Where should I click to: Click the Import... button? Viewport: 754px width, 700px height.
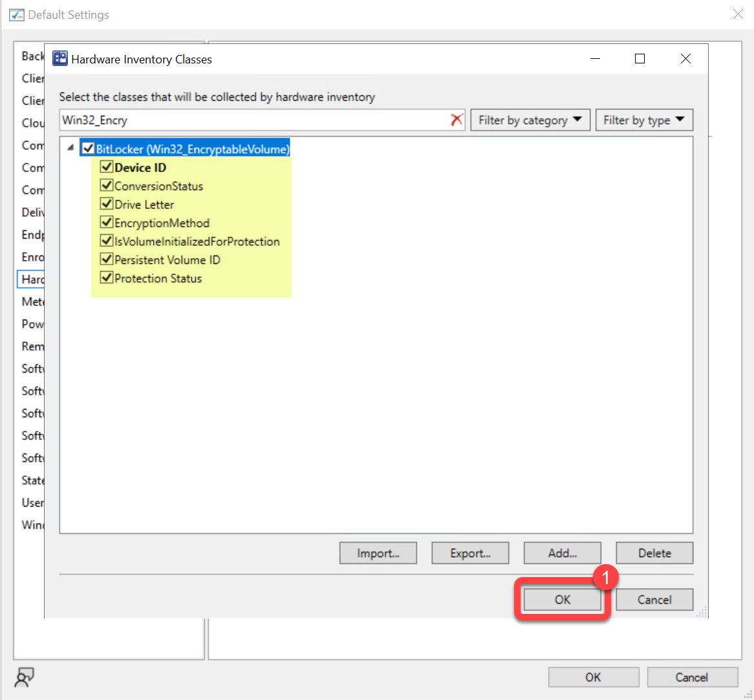(378, 552)
